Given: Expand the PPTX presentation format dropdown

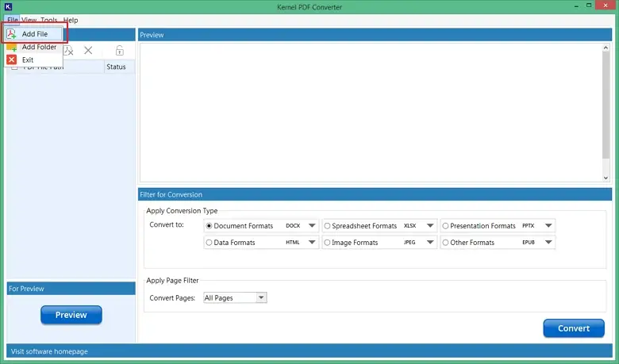Looking at the screenshot, I should (x=548, y=225).
